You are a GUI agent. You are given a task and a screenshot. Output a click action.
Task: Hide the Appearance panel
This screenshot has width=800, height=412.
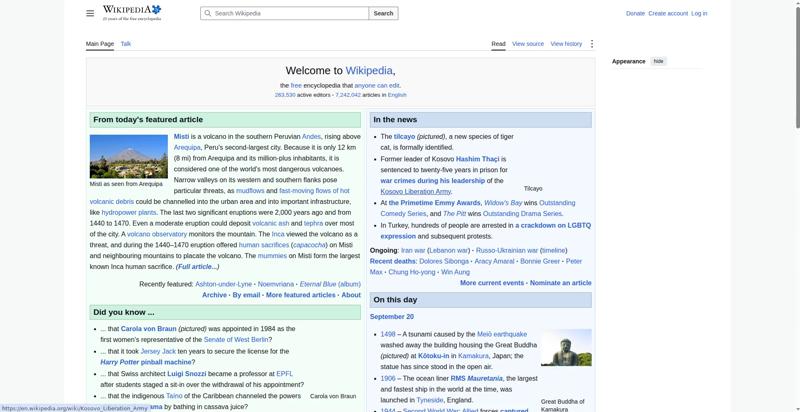pyautogui.click(x=659, y=61)
